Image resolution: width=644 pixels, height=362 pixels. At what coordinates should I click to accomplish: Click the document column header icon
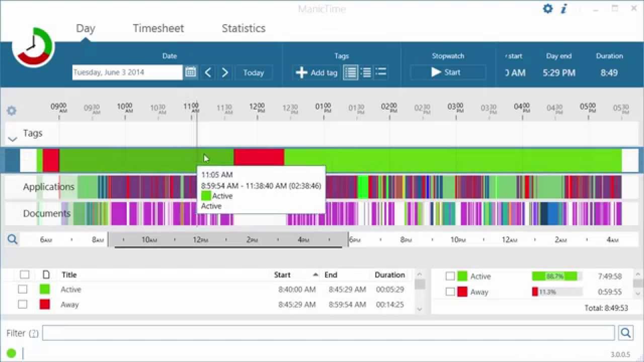pos(46,275)
